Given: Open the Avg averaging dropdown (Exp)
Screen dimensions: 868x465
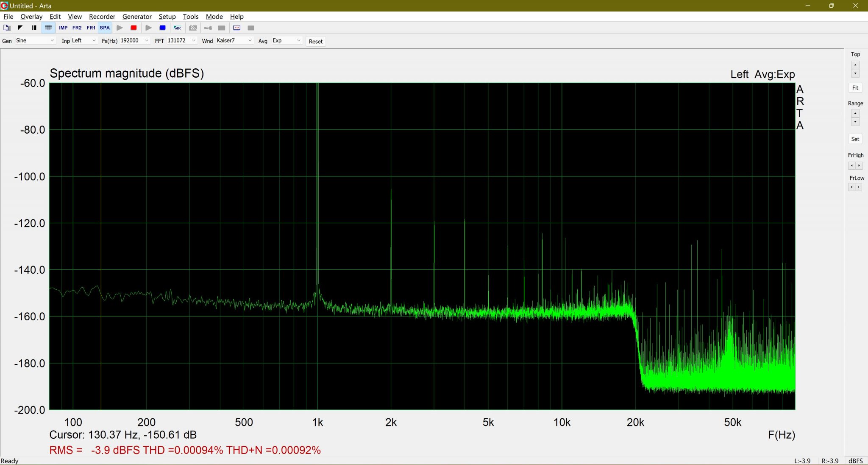Looking at the screenshot, I should pos(287,41).
